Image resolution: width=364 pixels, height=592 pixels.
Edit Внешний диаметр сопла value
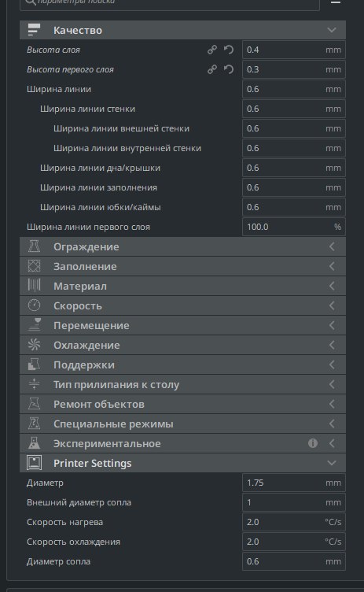[x=293, y=502]
